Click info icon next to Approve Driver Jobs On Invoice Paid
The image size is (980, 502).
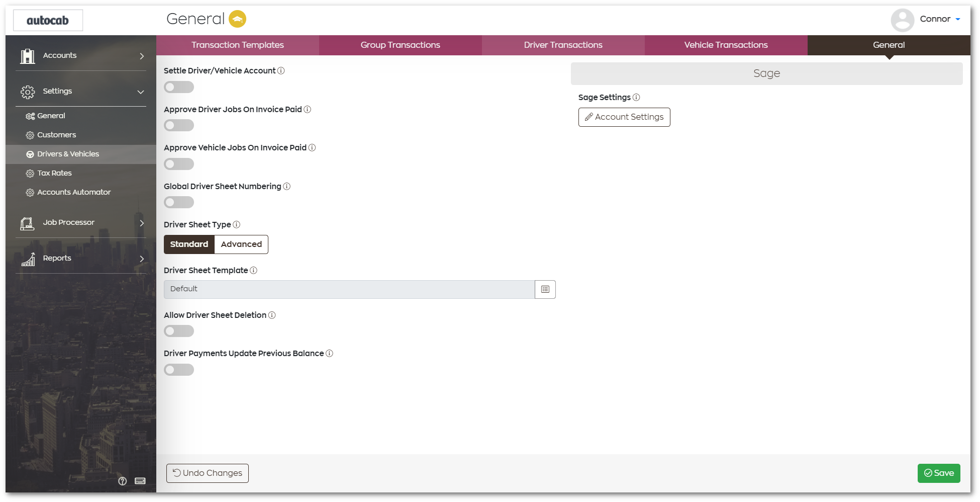[308, 109]
